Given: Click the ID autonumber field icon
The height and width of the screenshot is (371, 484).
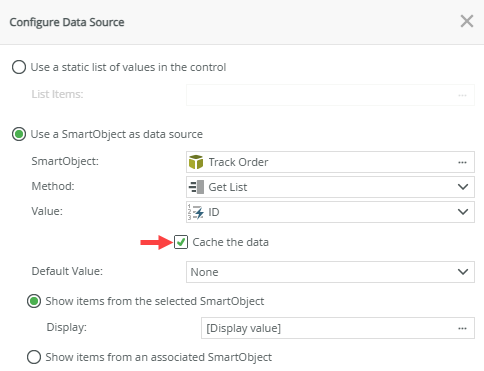Looking at the screenshot, I should pyautogui.click(x=196, y=212).
